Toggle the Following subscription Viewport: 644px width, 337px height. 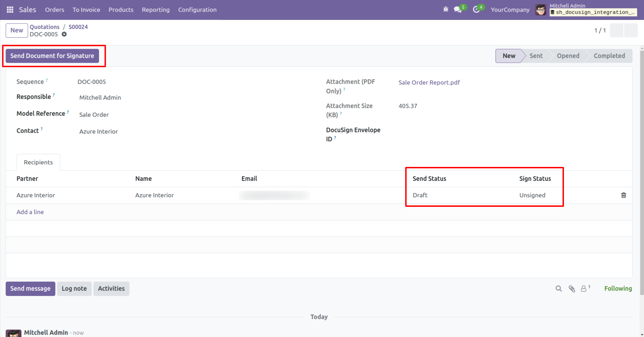tap(618, 289)
